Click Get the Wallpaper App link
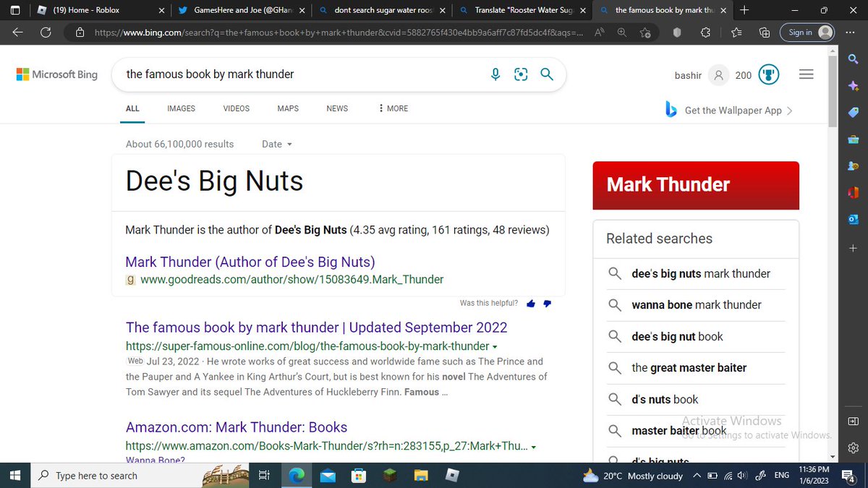The image size is (868, 488). tap(729, 110)
